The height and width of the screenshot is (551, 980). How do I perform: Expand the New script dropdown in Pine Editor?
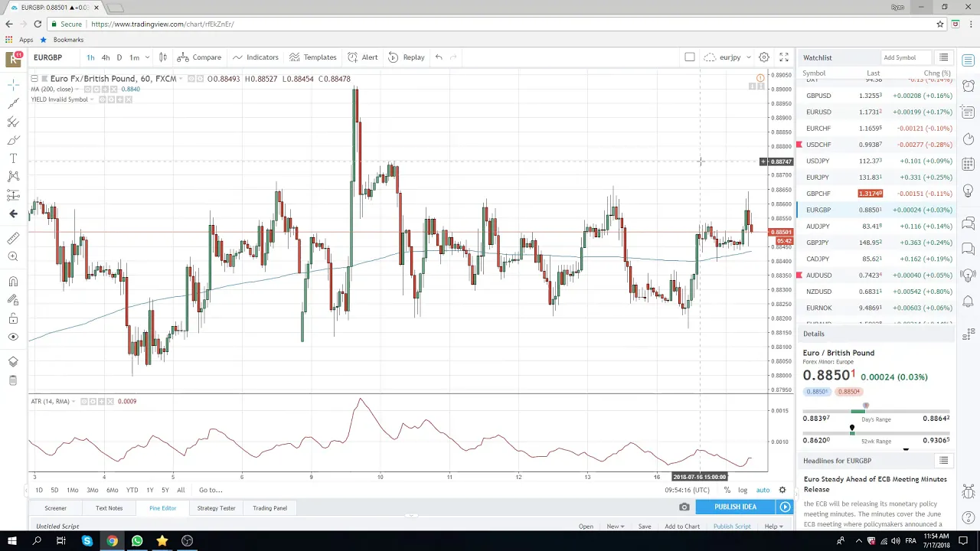[x=616, y=527]
